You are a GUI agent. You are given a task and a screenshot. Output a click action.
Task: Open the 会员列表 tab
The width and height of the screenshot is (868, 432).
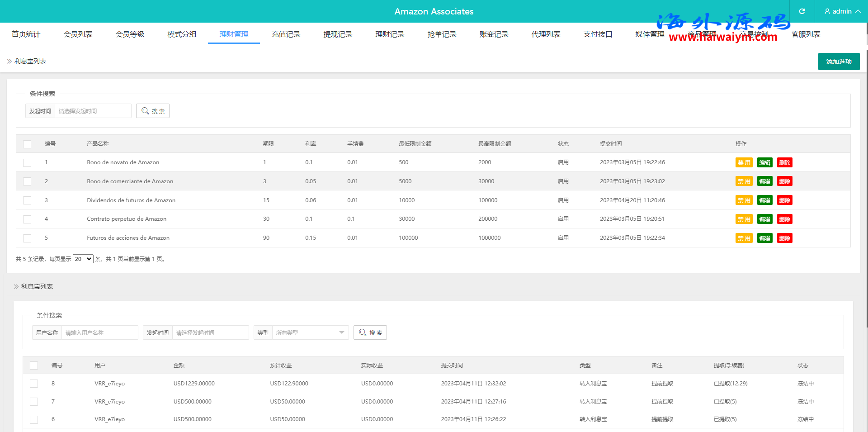pyautogui.click(x=78, y=34)
